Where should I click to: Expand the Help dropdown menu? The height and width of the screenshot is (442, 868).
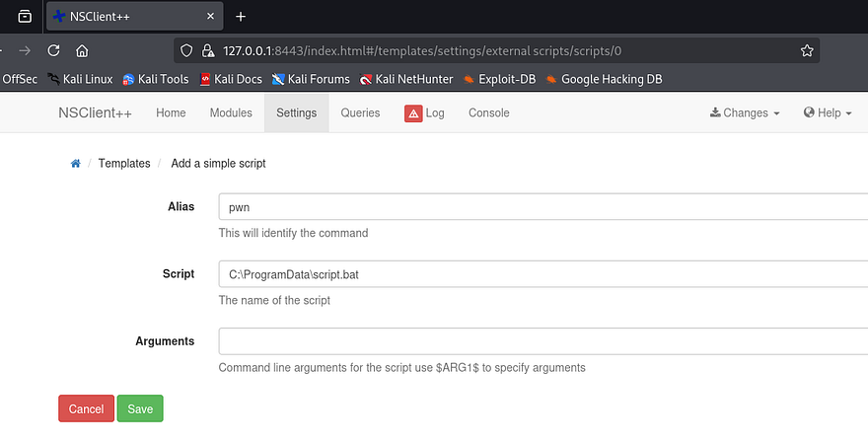tap(828, 113)
